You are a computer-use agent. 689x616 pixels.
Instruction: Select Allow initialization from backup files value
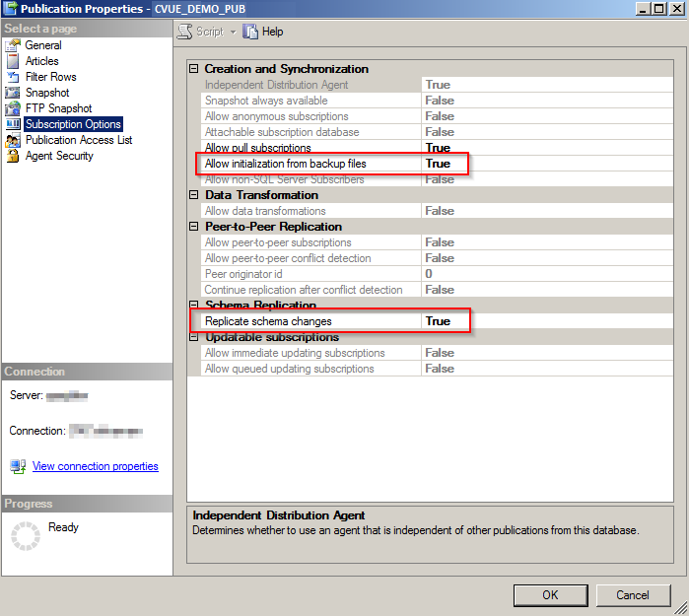[438, 164]
